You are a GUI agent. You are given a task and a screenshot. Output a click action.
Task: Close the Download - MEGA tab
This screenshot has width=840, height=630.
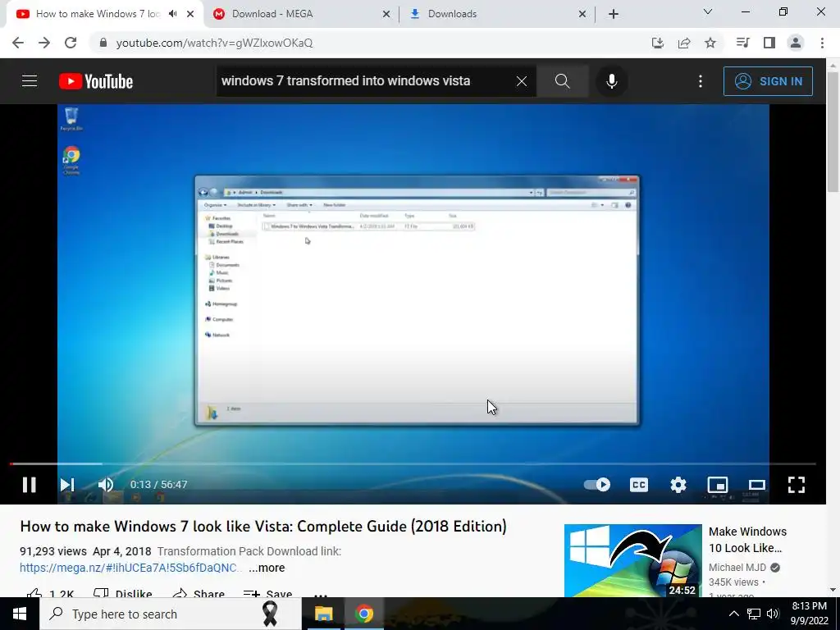pyautogui.click(x=386, y=15)
